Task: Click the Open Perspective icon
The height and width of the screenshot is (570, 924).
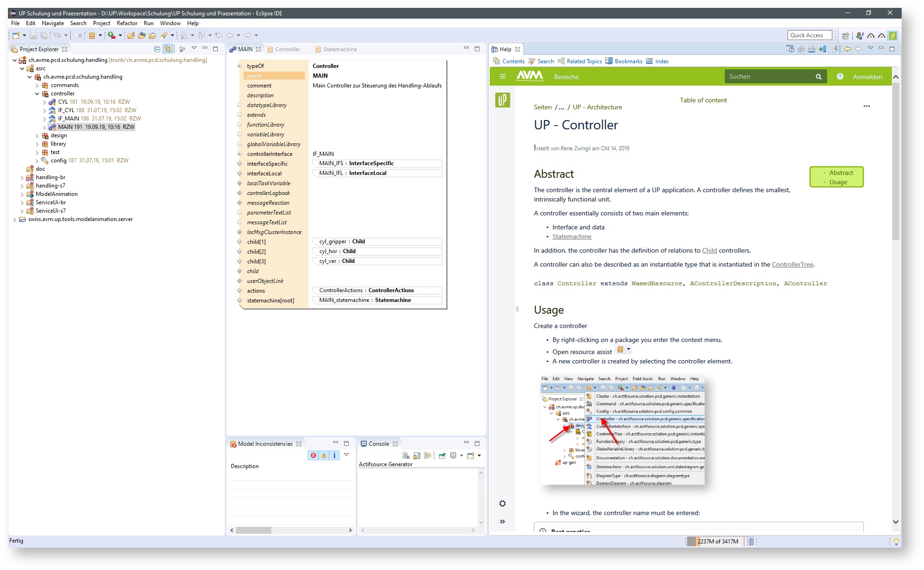Action: click(845, 35)
